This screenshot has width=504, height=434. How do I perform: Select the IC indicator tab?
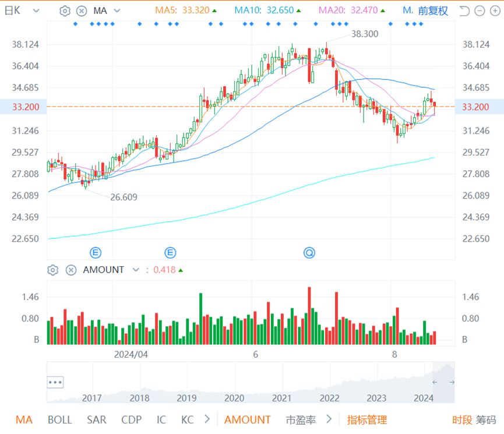(161, 420)
